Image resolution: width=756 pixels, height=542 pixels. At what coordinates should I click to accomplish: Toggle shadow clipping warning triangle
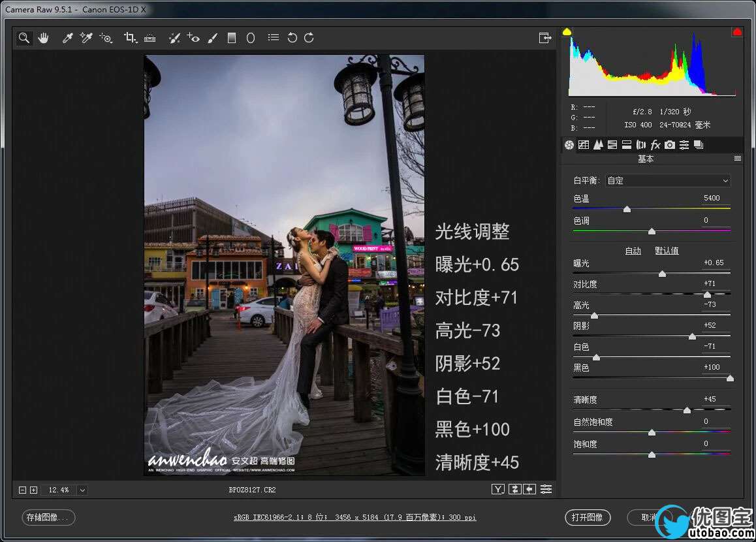tap(567, 32)
